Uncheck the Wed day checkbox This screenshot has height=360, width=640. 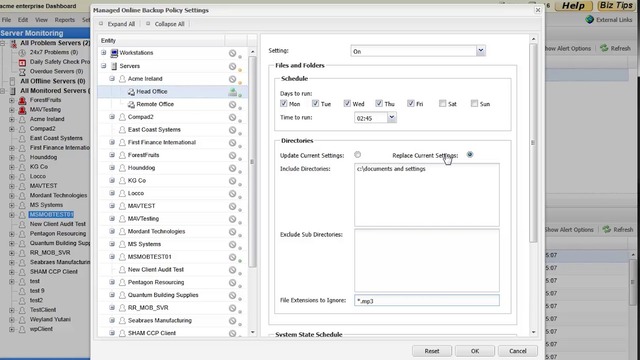click(x=347, y=103)
